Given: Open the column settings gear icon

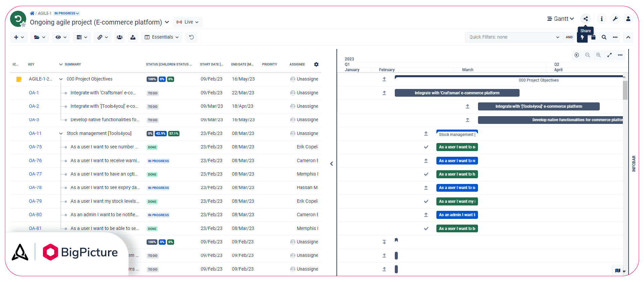Looking at the screenshot, I should (x=316, y=64).
